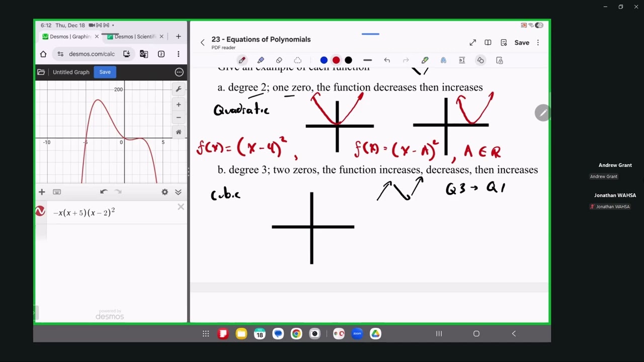Toggle the shapes tool in toolbar
Screen dimensions: 644x362
(480, 60)
